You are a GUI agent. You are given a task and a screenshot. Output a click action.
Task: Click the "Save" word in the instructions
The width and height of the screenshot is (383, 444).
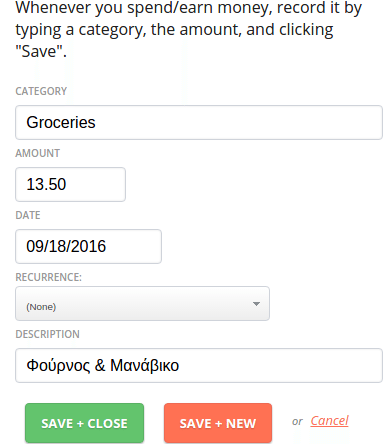[39, 51]
